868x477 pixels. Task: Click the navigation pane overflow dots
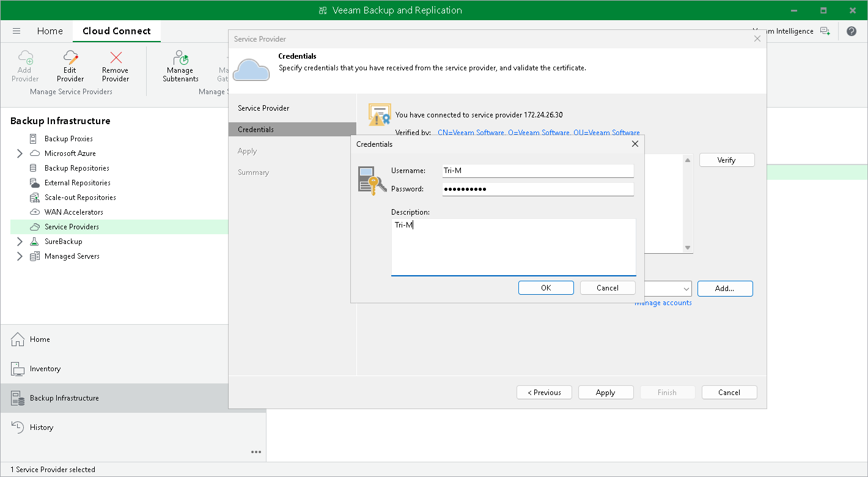point(256,453)
